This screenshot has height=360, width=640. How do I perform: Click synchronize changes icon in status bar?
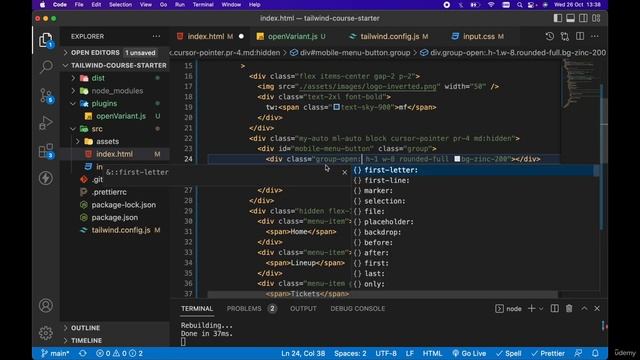83,353
